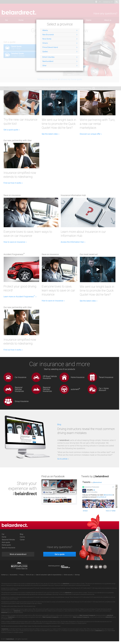Select the Home Insurance house icon
121x644 pixels.
(64, 377)
